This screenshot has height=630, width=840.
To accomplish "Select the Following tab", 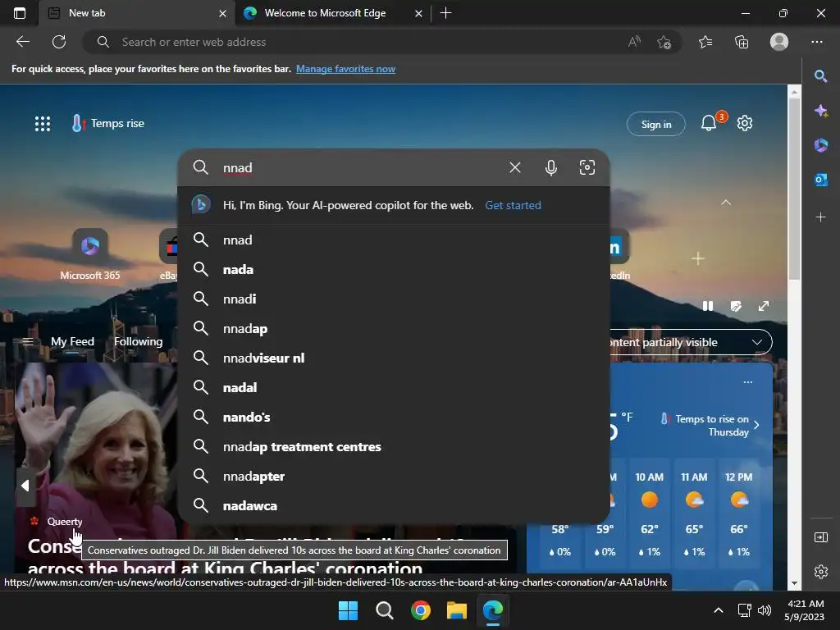I will coord(138,341).
